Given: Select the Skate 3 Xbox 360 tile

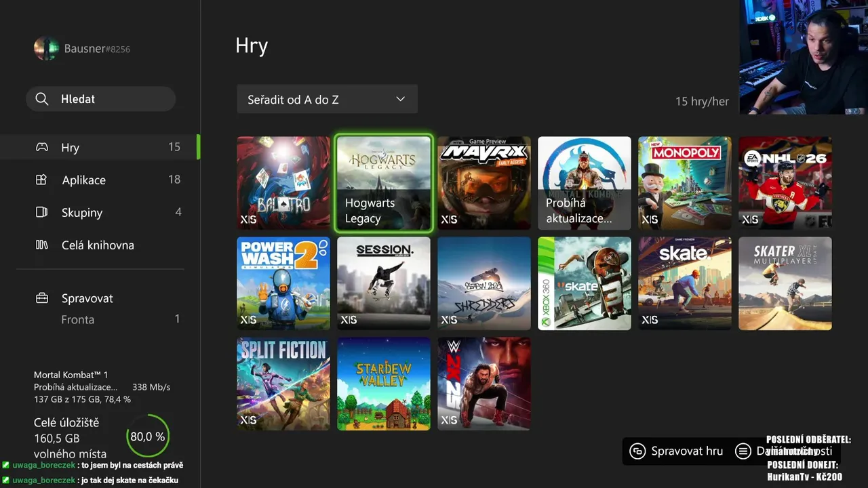Looking at the screenshot, I should click(585, 283).
